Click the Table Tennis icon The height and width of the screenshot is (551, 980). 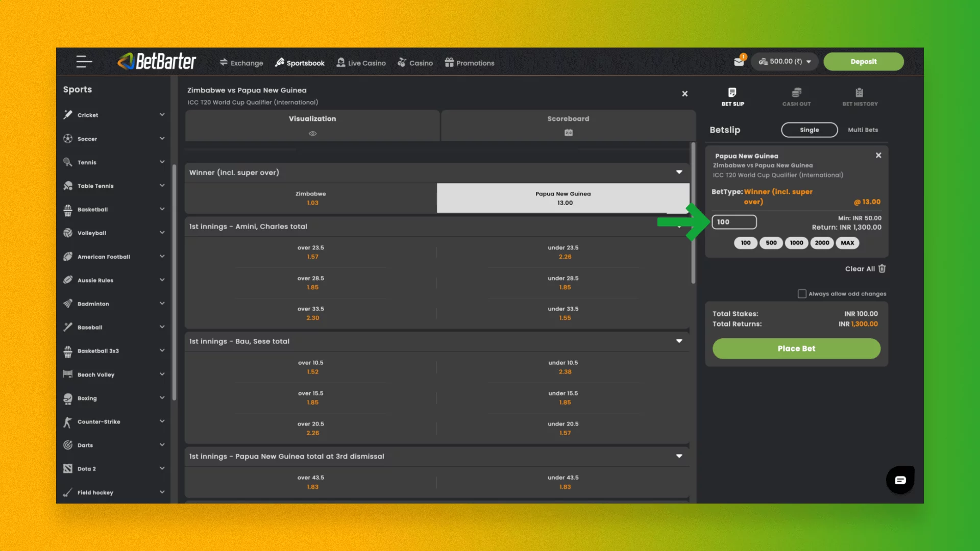pyautogui.click(x=67, y=186)
